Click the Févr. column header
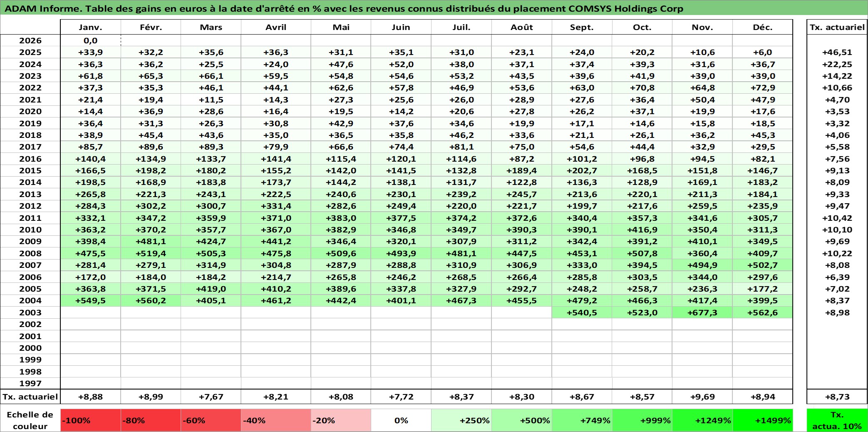This screenshot has height=432, width=868. [151, 27]
